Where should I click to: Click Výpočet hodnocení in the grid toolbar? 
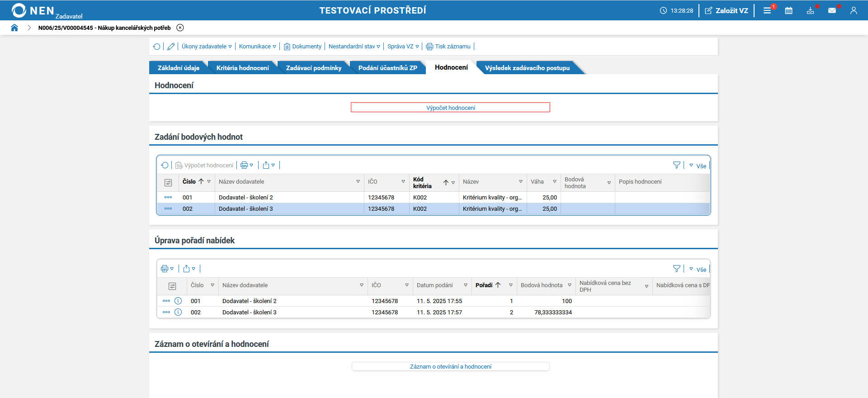(x=204, y=166)
